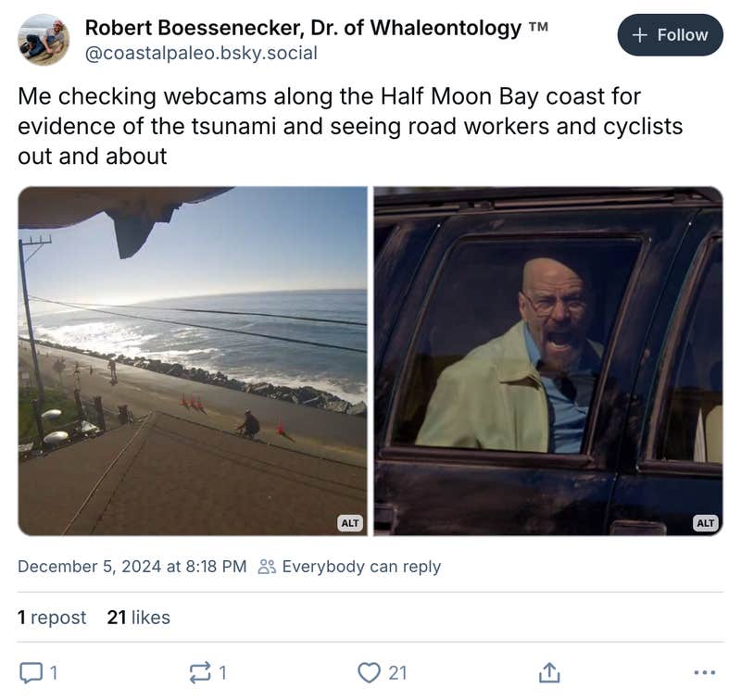741x700 pixels.
Task: View alt text on the Walter White image
Action: coord(705,523)
